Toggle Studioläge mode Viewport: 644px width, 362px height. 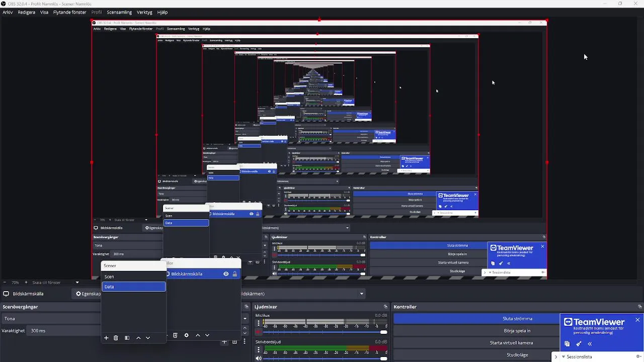pos(517,355)
